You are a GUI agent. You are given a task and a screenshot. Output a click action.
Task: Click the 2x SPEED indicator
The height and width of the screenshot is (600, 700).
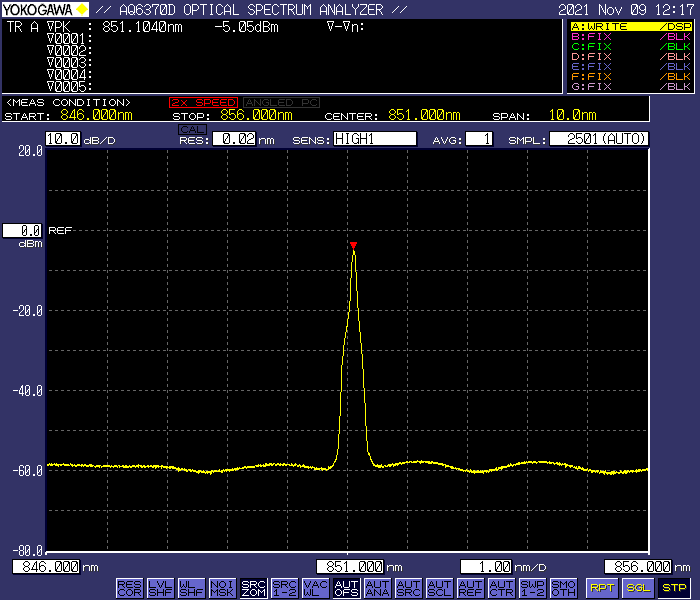click(x=203, y=103)
